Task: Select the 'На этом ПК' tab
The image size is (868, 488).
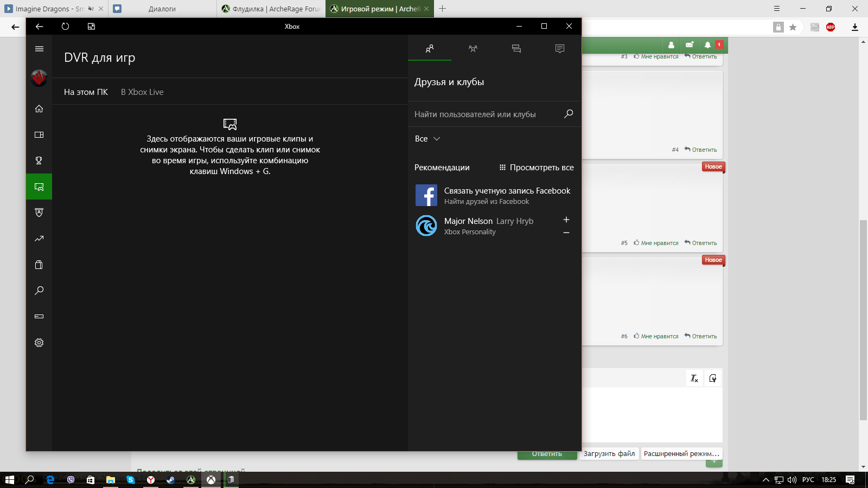Action: tap(86, 92)
